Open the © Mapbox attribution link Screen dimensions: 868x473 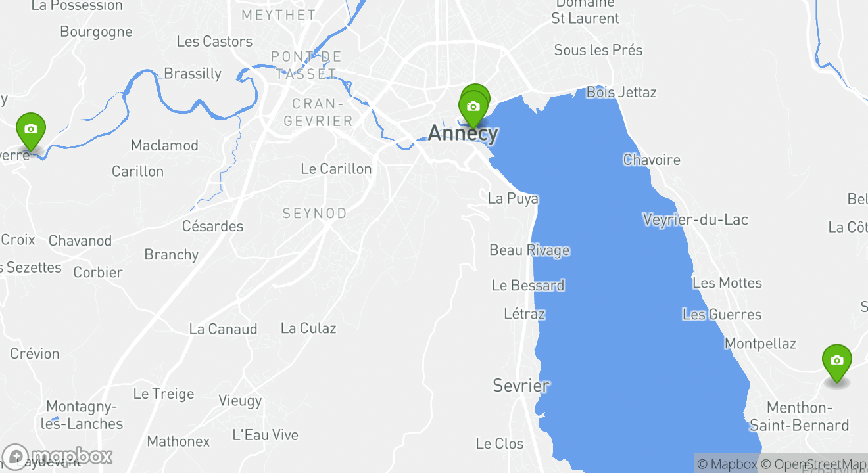727,464
